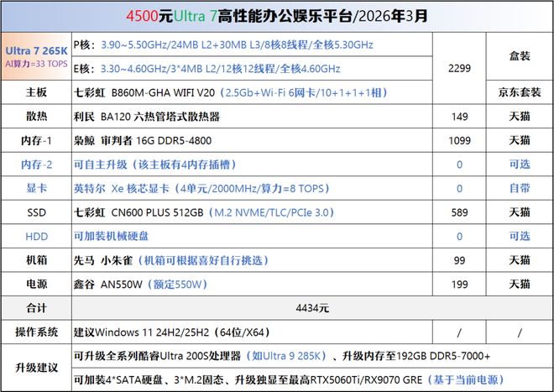Click price 0 in the 显卡 row

pos(459,188)
